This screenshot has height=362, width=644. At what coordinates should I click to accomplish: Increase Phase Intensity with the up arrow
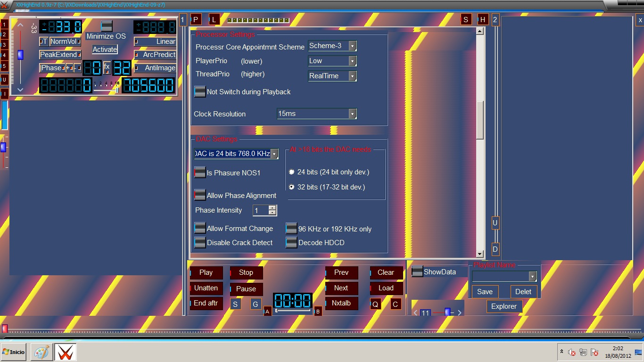tap(272, 207)
